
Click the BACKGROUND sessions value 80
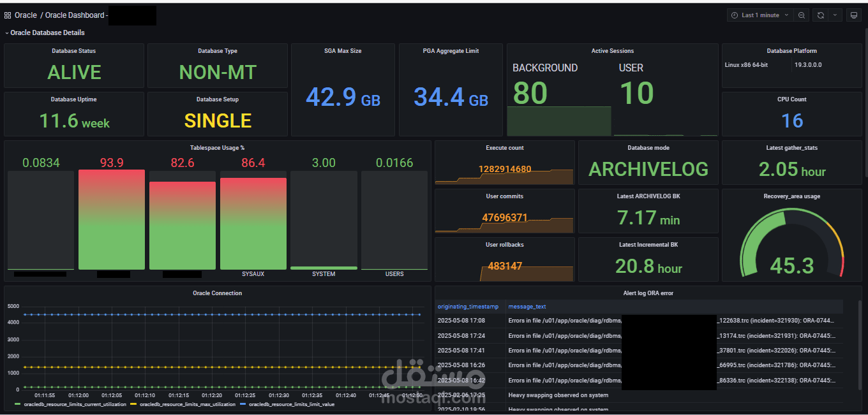tap(530, 93)
